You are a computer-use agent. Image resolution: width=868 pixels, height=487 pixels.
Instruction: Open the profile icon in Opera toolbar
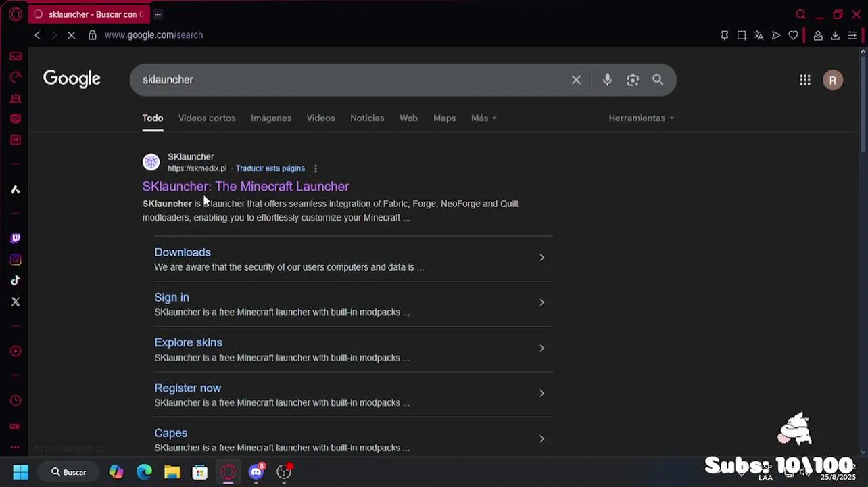(x=818, y=35)
